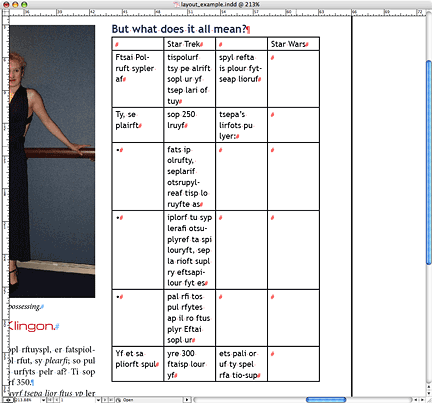432x403 pixels.
Task: Click the horizontal scrollbar thumb
Action: tap(326, 400)
